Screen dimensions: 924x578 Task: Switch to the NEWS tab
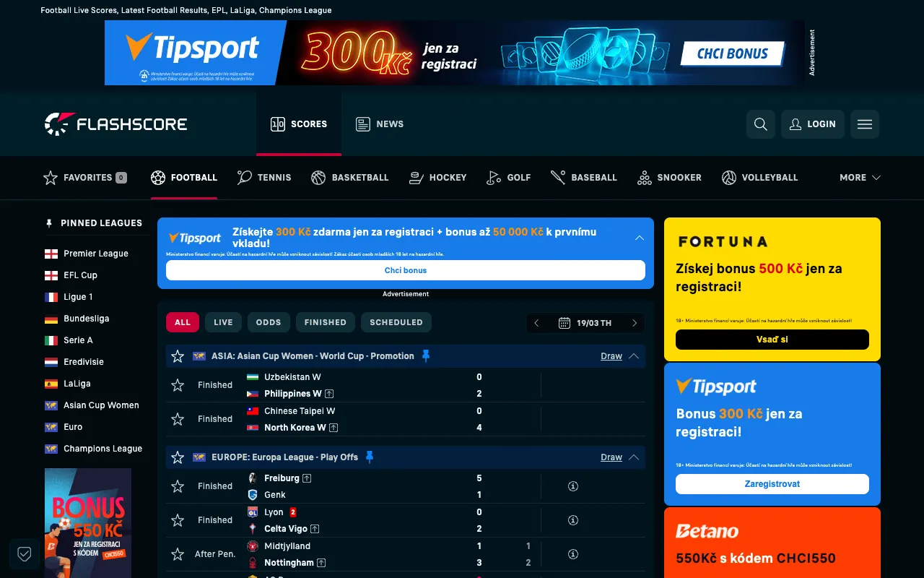pos(380,124)
